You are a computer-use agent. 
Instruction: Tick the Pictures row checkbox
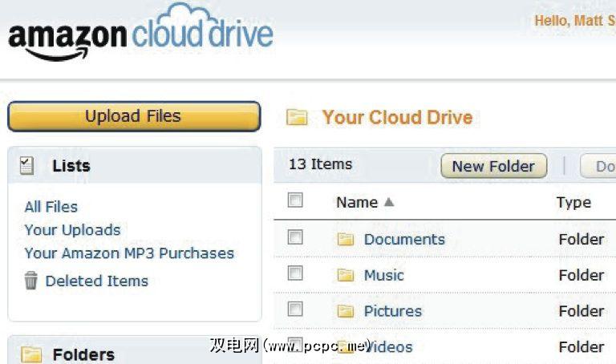click(x=295, y=309)
